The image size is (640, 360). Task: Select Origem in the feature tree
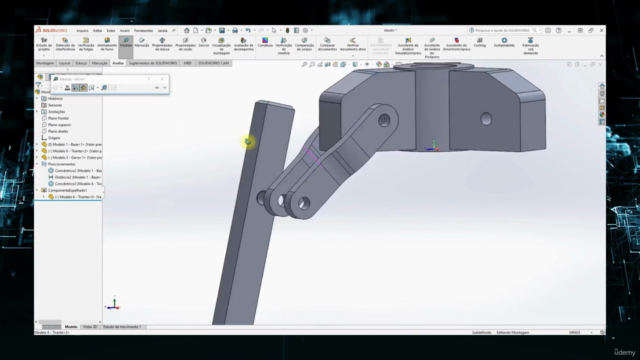50,138
